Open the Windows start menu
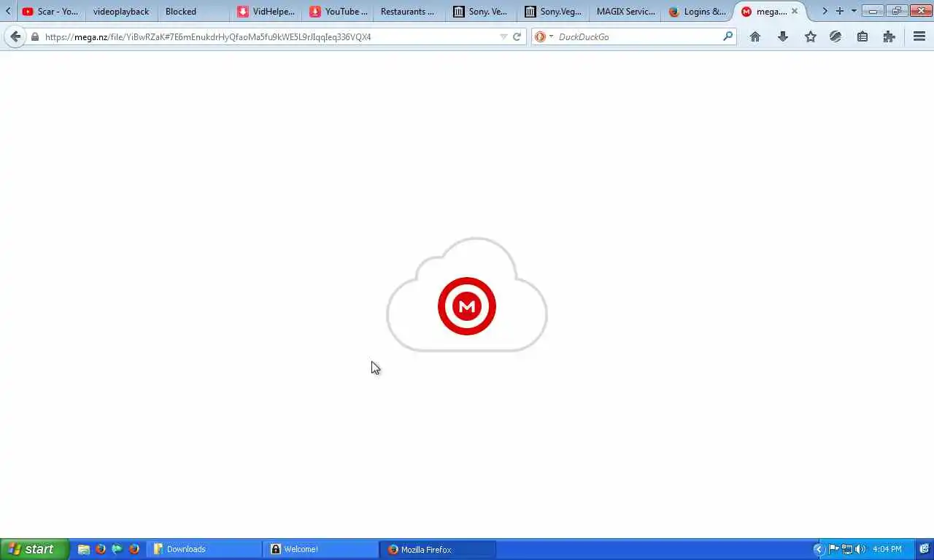 tap(34, 549)
